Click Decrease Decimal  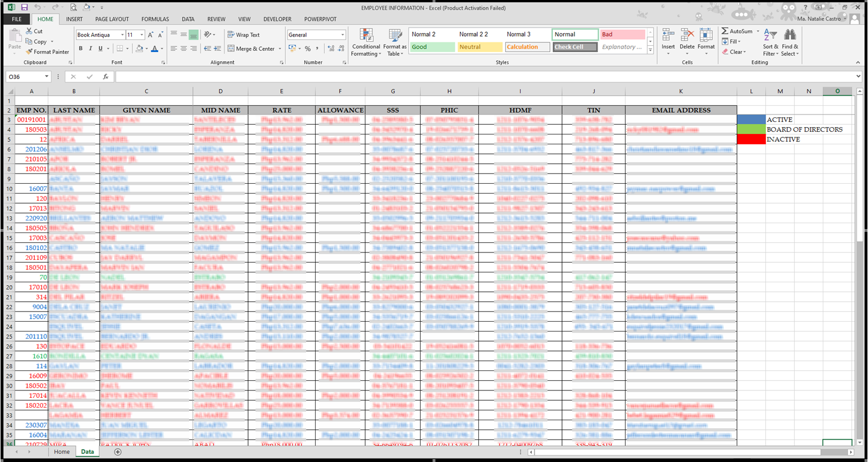(341, 49)
